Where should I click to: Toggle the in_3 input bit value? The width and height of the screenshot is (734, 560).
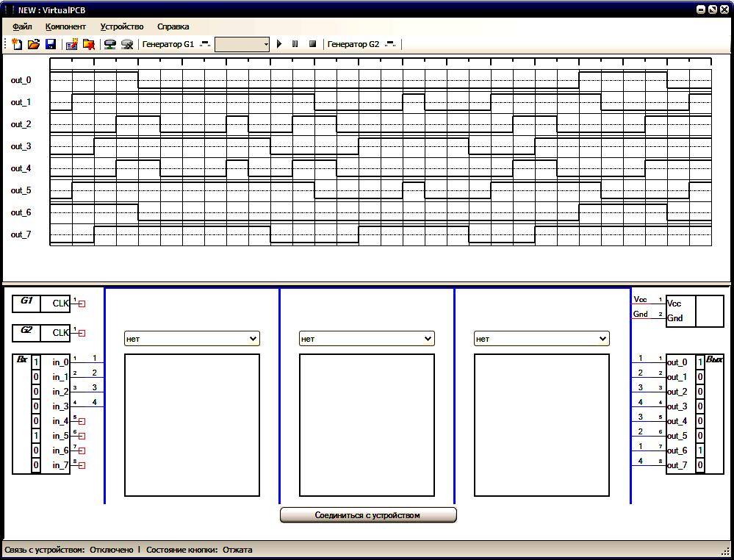tap(36, 406)
